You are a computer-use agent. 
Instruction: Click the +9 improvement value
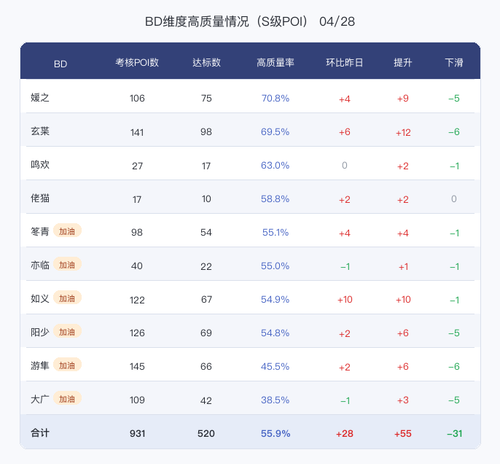tap(403, 99)
